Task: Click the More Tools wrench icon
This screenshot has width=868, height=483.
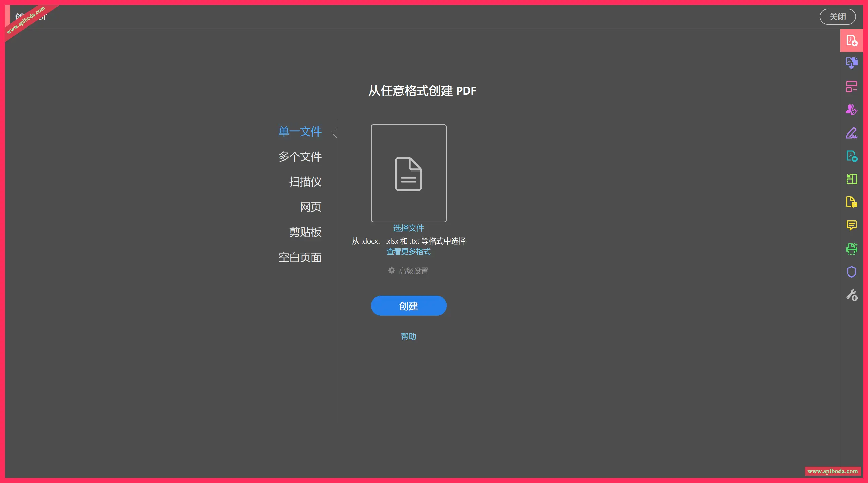Action: tap(851, 295)
